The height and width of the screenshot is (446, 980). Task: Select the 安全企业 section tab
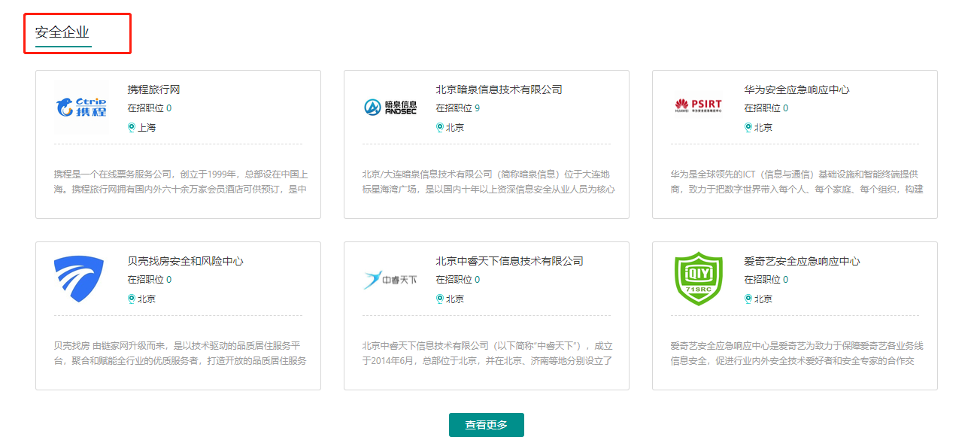(x=62, y=32)
